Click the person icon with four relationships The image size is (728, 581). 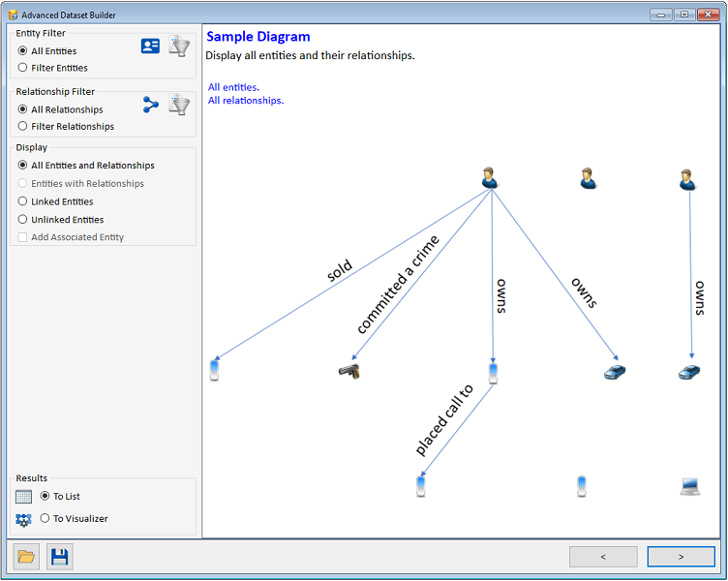pos(491,177)
